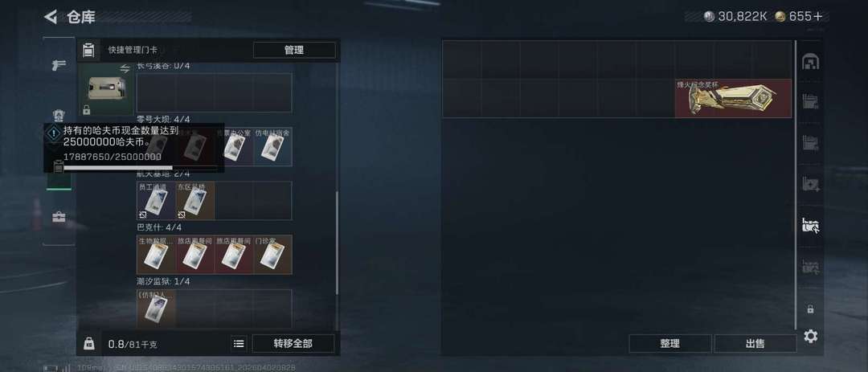The width and height of the screenshot is (868, 372).
Task: Click the list view icon beside 转移全部
Action: (239, 344)
